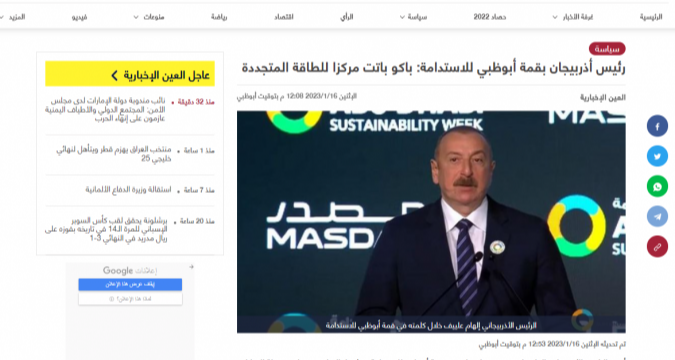Share article via WhatsApp
The height and width of the screenshot is (360, 675).
657,186
